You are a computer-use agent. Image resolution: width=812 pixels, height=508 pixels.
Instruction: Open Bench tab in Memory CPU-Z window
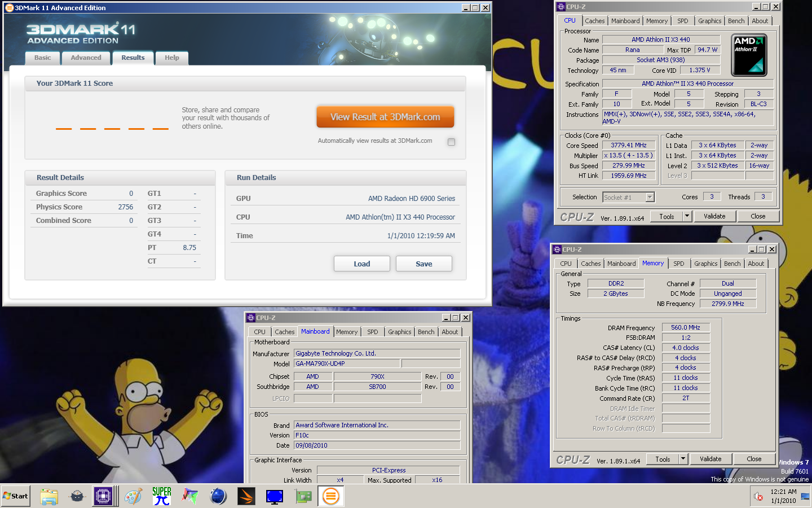coord(732,264)
